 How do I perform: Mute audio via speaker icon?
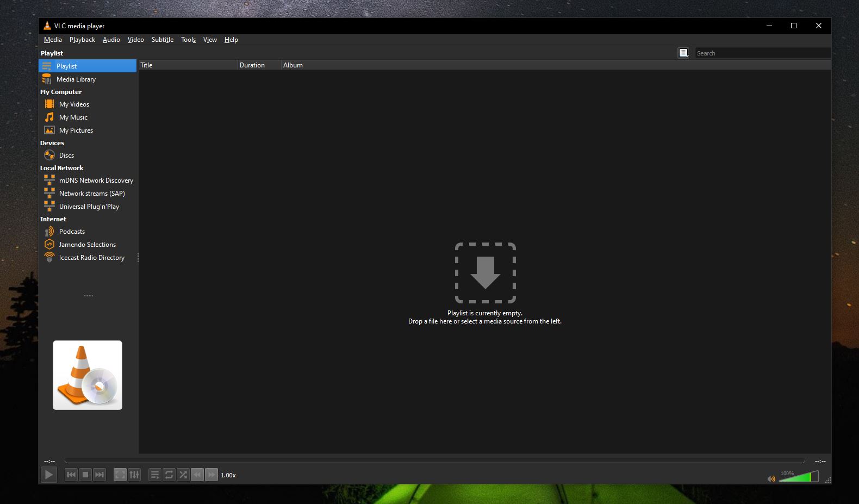771,478
